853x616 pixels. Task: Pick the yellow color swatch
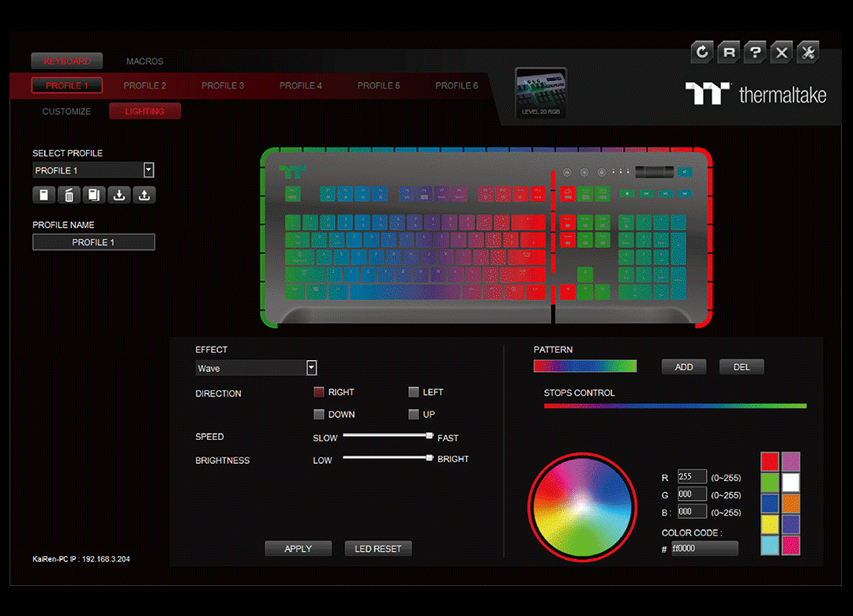point(770,524)
